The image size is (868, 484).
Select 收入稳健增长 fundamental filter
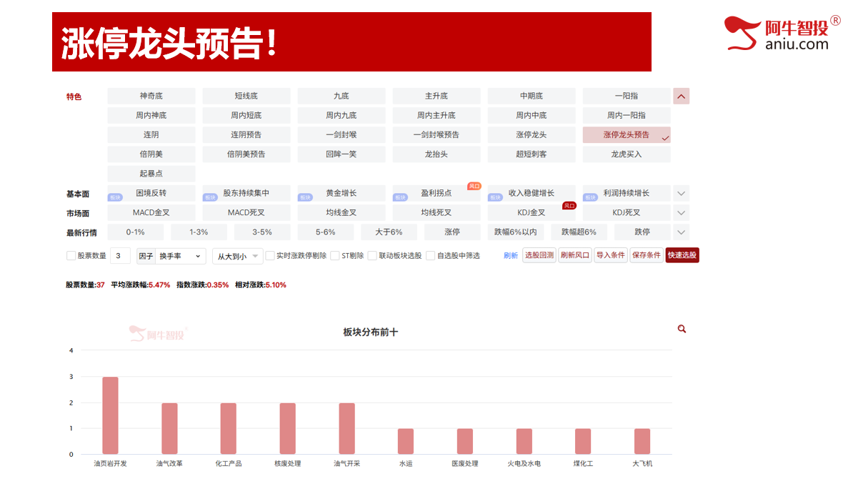point(532,193)
